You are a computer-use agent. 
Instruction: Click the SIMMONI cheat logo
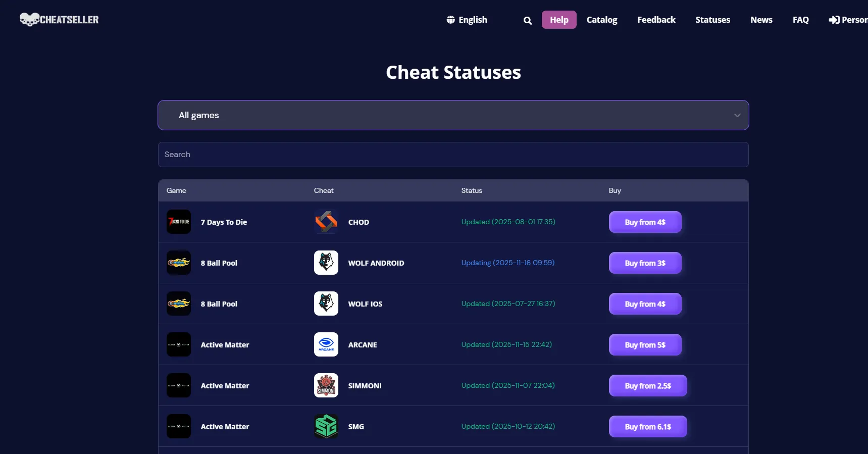click(x=326, y=385)
